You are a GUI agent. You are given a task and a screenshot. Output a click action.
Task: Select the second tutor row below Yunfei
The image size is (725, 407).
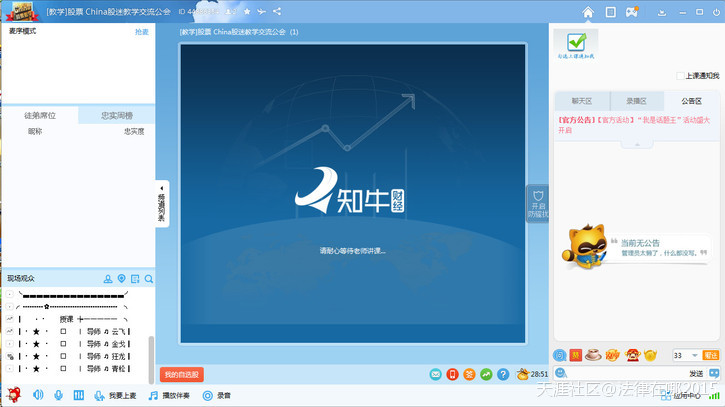pyautogui.click(x=74, y=344)
